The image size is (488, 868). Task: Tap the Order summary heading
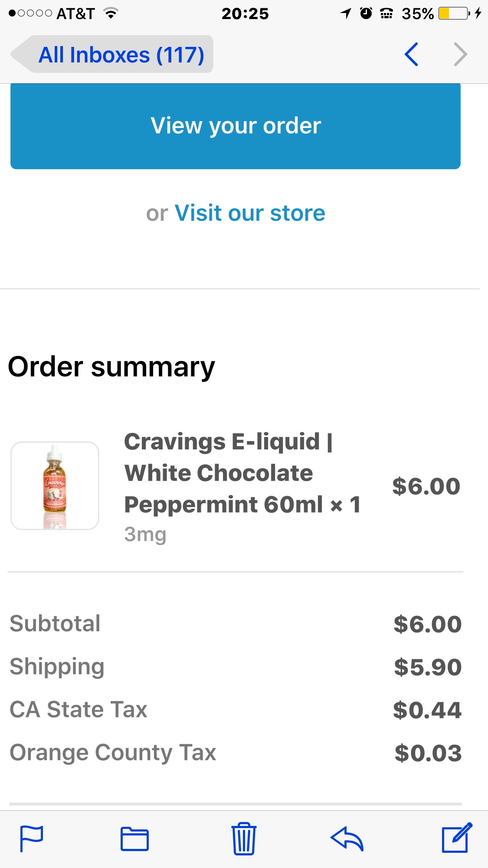click(x=111, y=367)
